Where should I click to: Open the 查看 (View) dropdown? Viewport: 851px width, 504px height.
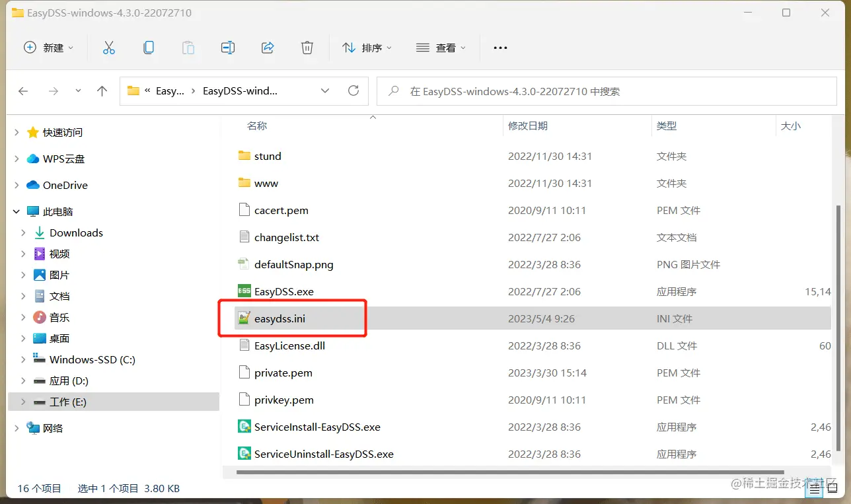tap(441, 48)
